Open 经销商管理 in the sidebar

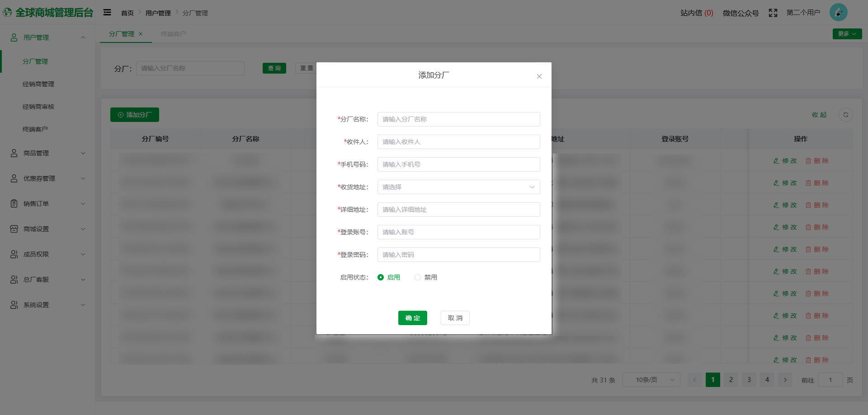point(38,84)
